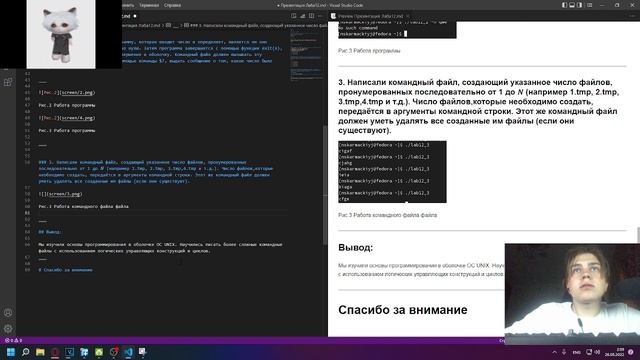Select the Preview Презентация tab

click(x=370, y=16)
